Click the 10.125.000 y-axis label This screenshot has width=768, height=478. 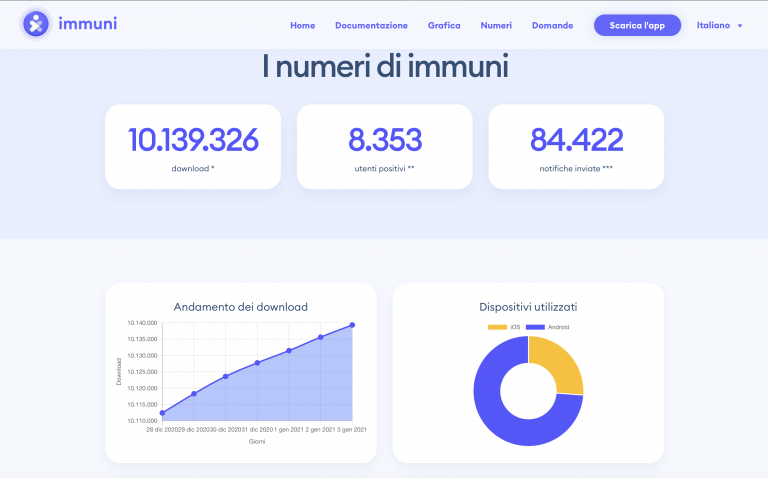[x=142, y=372]
